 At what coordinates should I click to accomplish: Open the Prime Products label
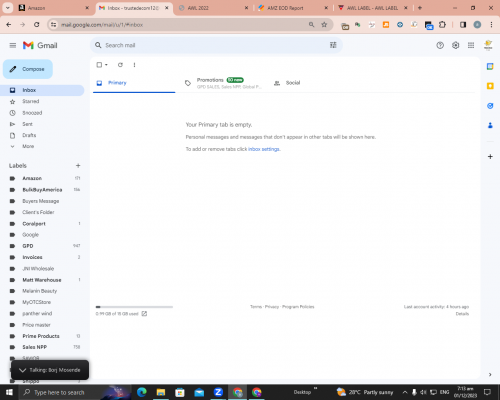(42, 336)
